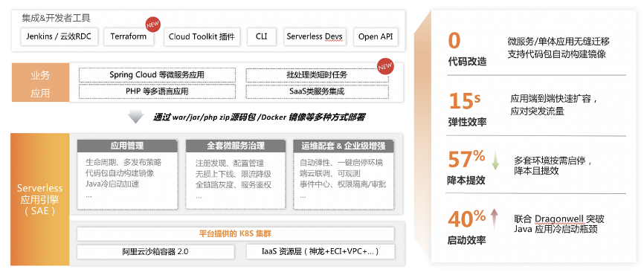Click the 运维配套 & 企业级增强 header

point(344,146)
